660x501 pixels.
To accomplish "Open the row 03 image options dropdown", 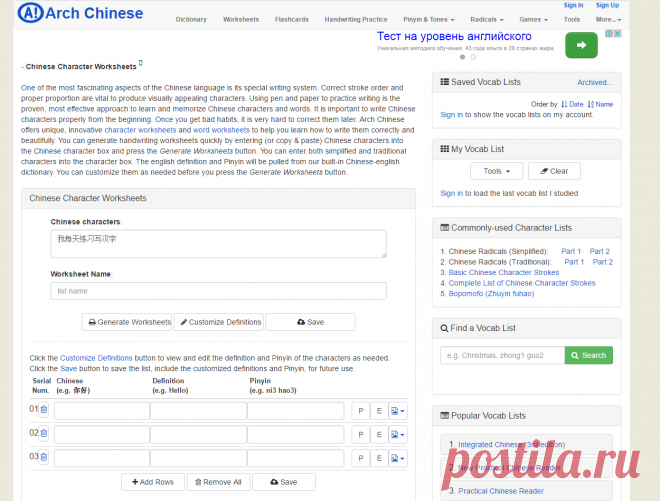I will tap(397, 458).
